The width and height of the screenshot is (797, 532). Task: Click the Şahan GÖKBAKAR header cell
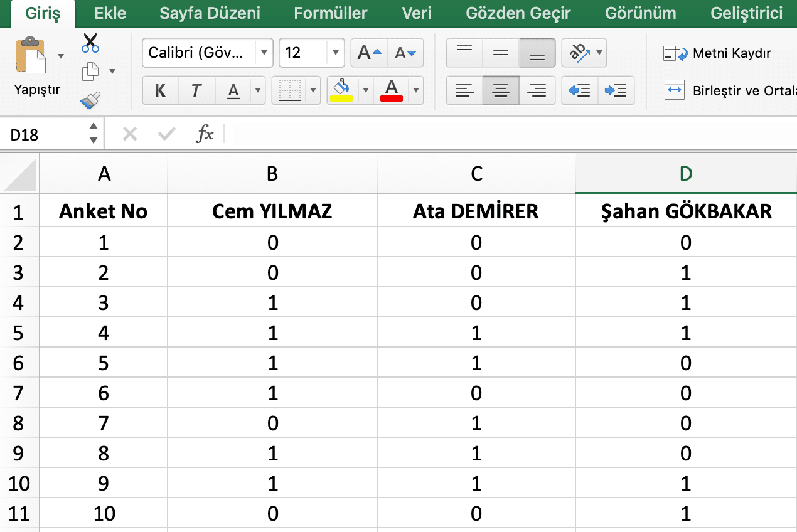pos(686,211)
